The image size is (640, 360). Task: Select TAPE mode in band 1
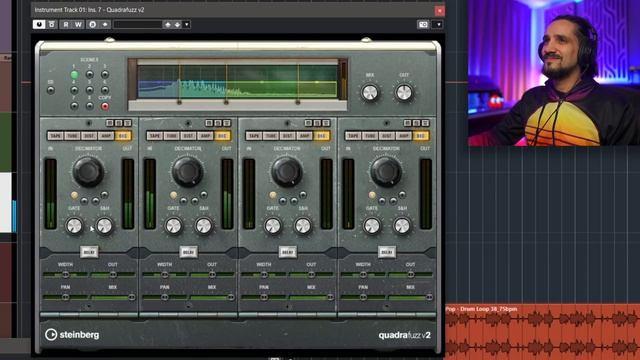[x=55, y=136]
